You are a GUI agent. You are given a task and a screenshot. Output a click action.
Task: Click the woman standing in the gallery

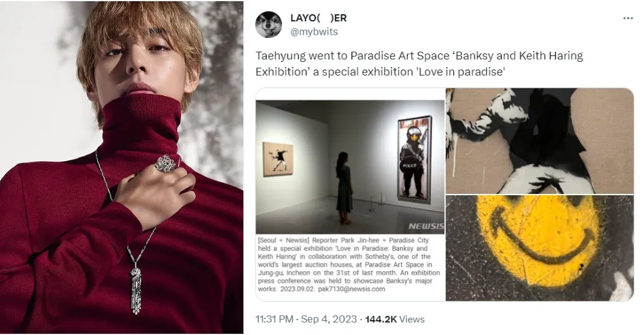pyautogui.click(x=344, y=188)
